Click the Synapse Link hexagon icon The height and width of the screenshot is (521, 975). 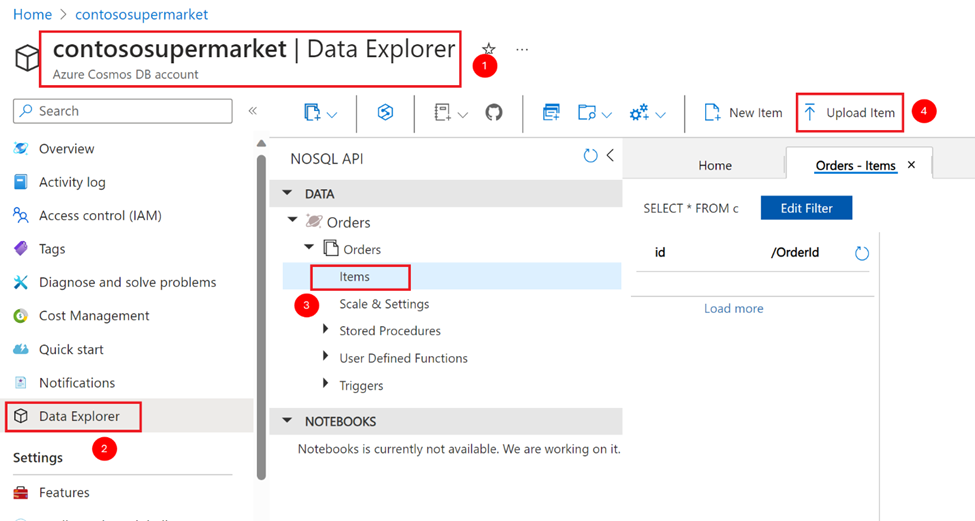coord(386,112)
